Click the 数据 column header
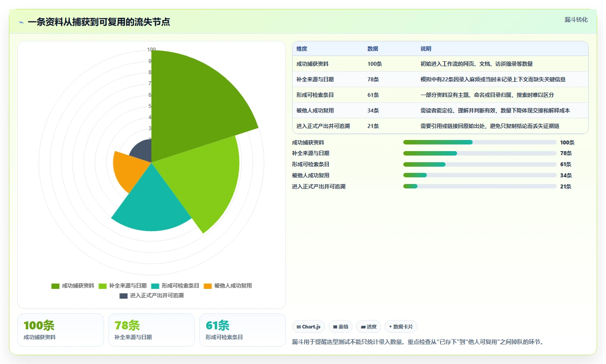Image resolution: width=606 pixels, height=364 pixels. (x=373, y=49)
